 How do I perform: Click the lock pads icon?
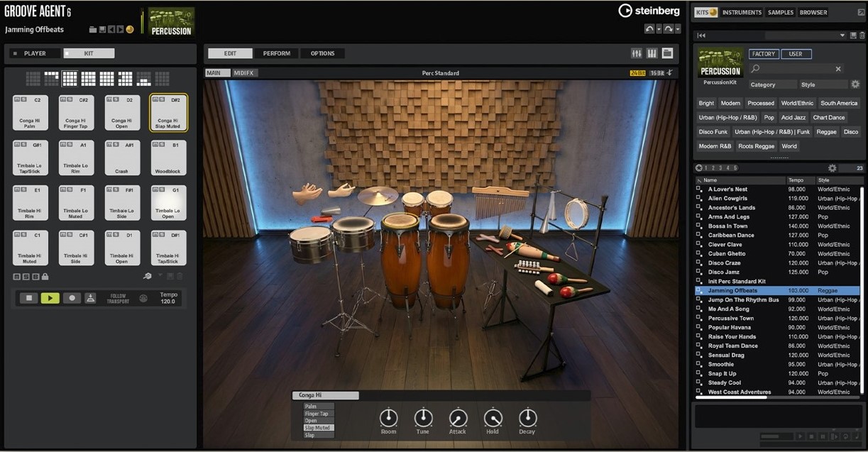[x=45, y=276]
